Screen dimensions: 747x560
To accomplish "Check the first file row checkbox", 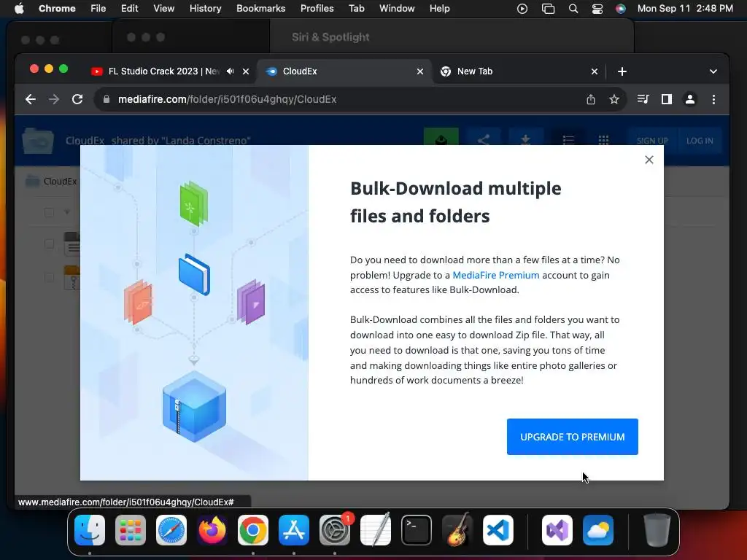I will coord(49,244).
